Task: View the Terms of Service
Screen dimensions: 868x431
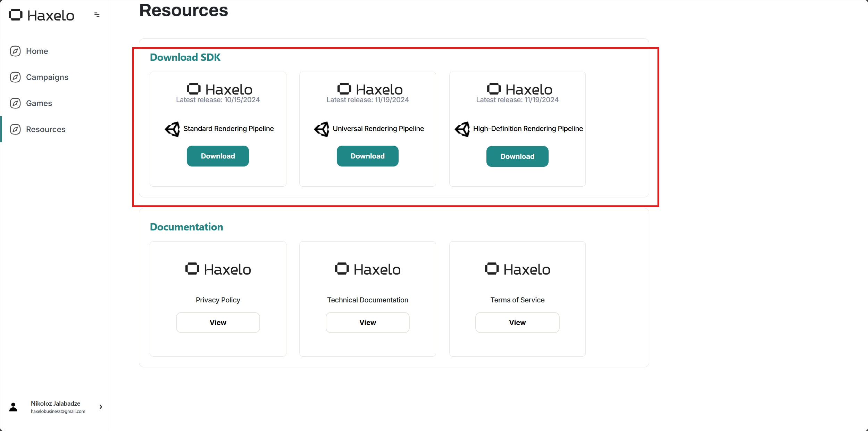Action: [517, 323]
